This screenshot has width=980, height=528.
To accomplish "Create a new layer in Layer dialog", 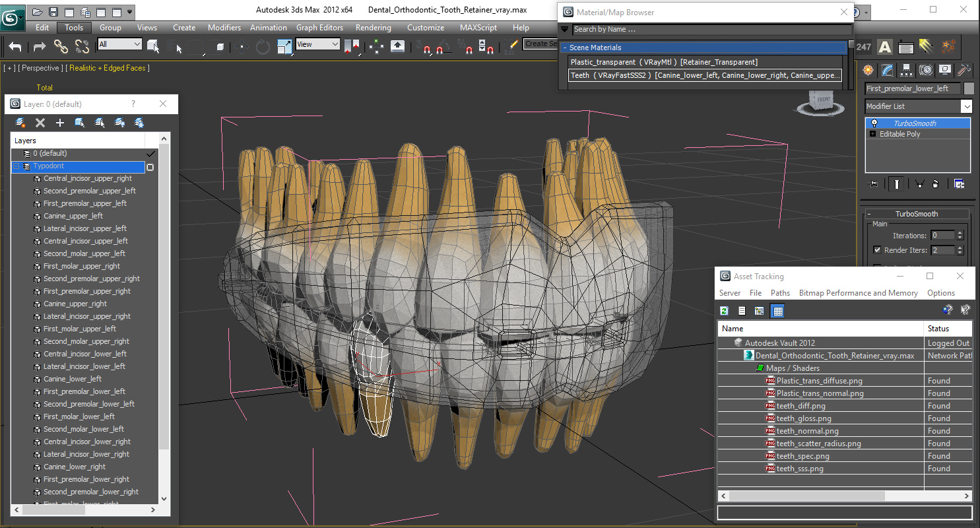I will pyautogui.click(x=20, y=123).
